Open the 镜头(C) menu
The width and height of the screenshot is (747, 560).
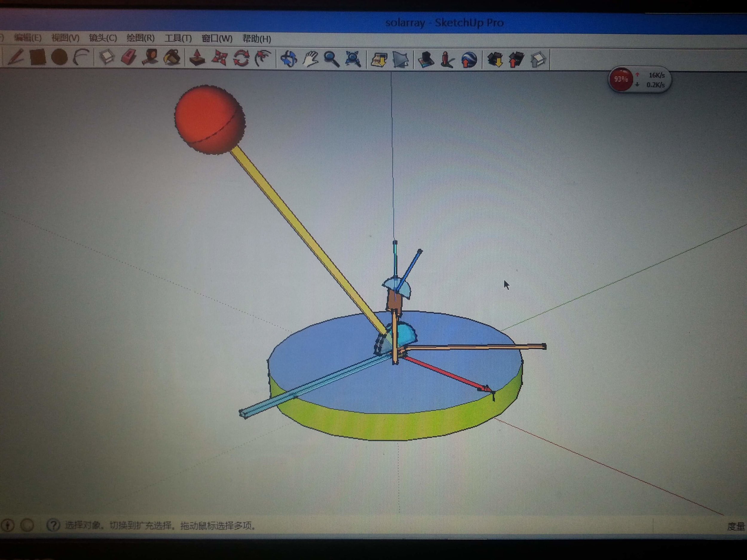pyautogui.click(x=103, y=38)
